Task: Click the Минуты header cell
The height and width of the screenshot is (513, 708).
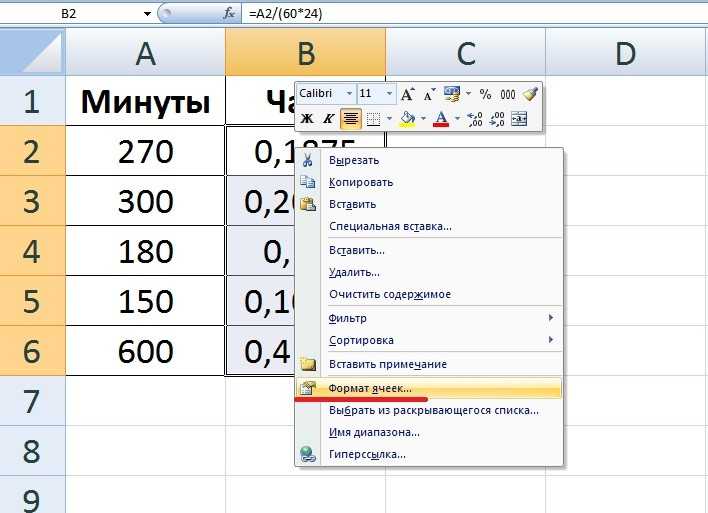Action: click(145, 101)
